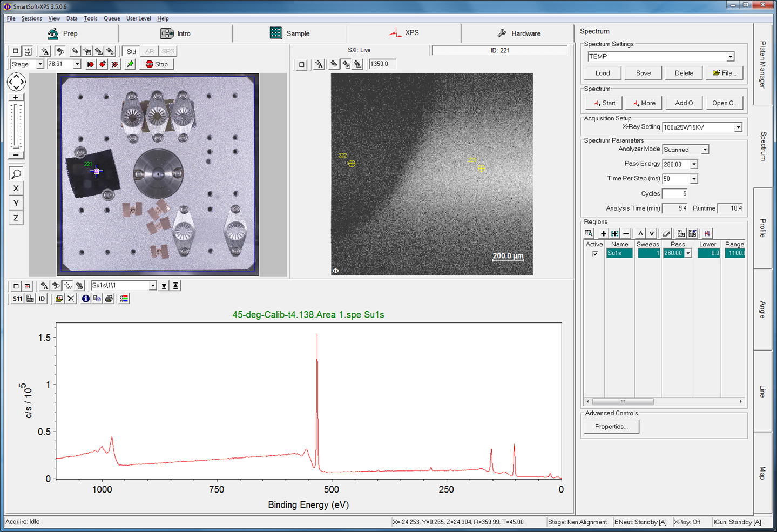
Task: Toggle the Std mode button
Action: click(131, 51)
